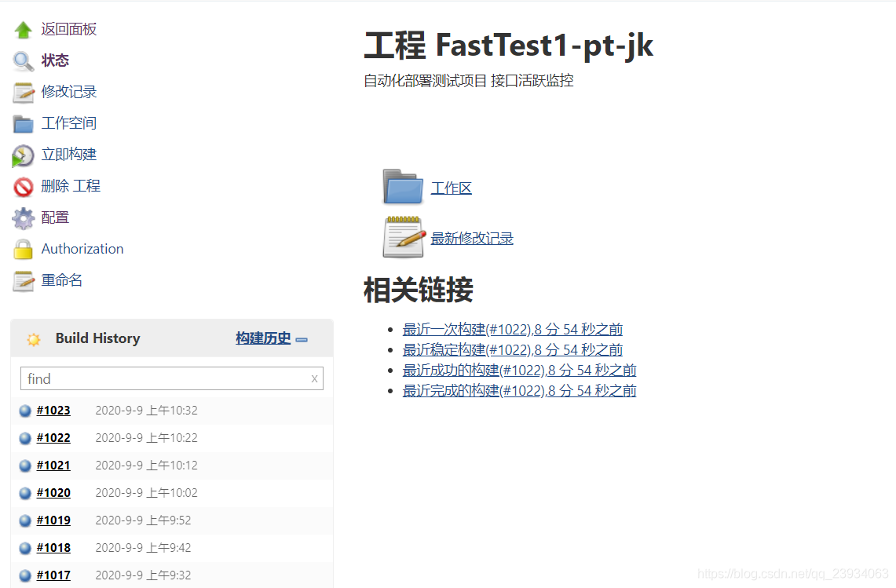Click the timestamp 2020-9-9 上午10:02
Screen dimensions: 896x588
point(146,492)
